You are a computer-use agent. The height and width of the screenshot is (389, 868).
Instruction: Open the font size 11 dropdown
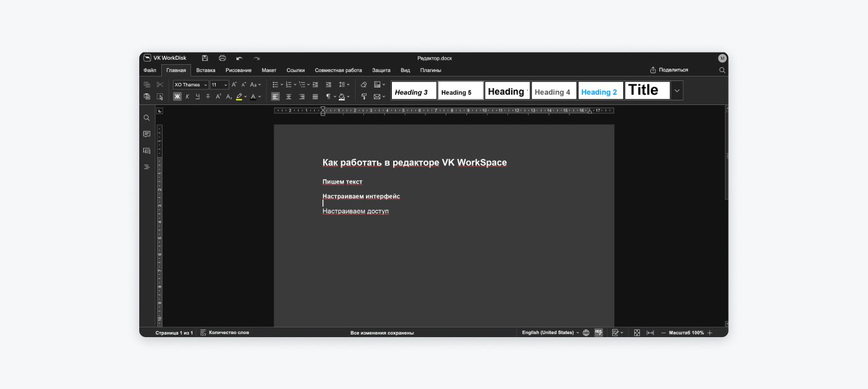[219, 85]
